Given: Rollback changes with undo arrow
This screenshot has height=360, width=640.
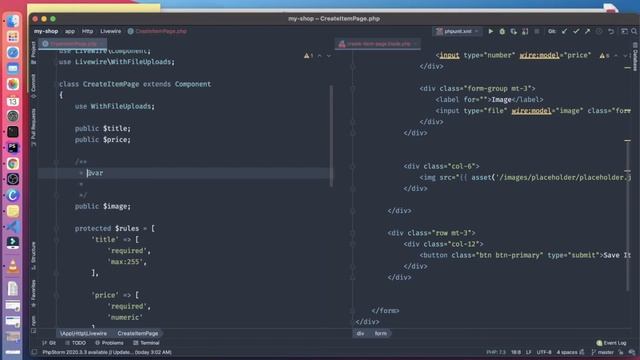Looking at the screenshot, I should 611,31.
